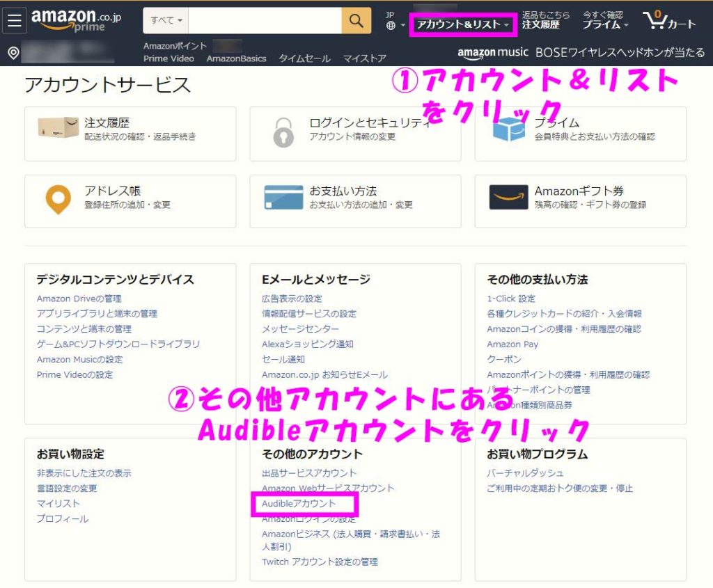The height and width of the screenshot is (588, 713).
Task: Open メッセージセンター link
Action: click(300, 328)
